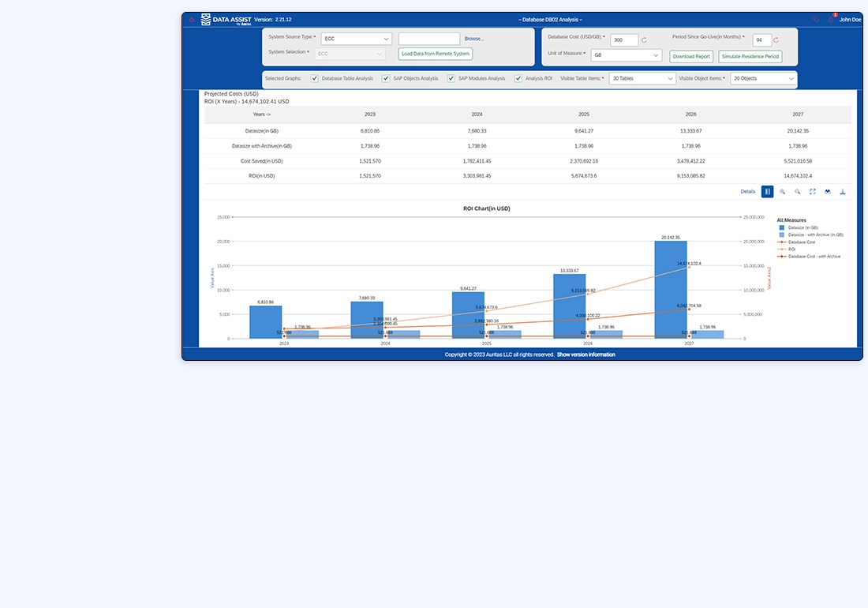
Task: Uncheck Analysis ROI graph
Action: pyautogui.click(x=518, y=79)
